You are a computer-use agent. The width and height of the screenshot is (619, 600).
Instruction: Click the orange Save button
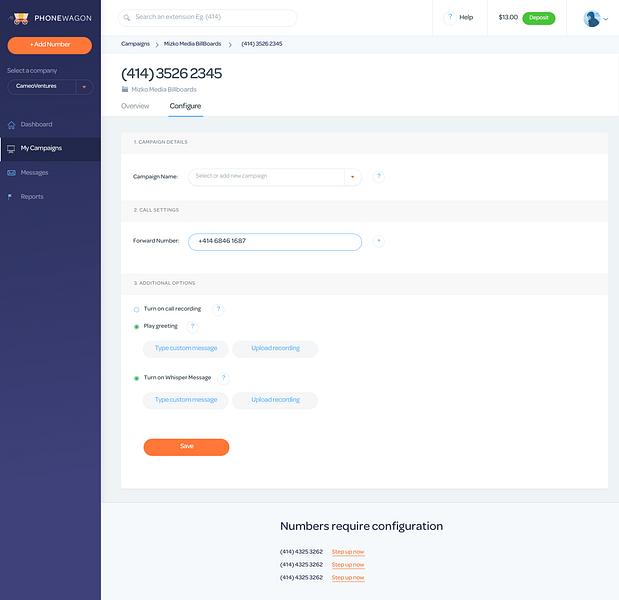coord(186,447)
